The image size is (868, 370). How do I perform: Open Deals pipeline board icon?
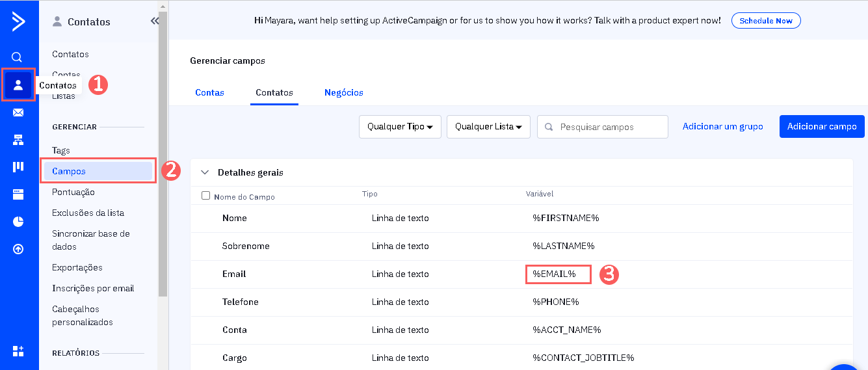point(18,167)
